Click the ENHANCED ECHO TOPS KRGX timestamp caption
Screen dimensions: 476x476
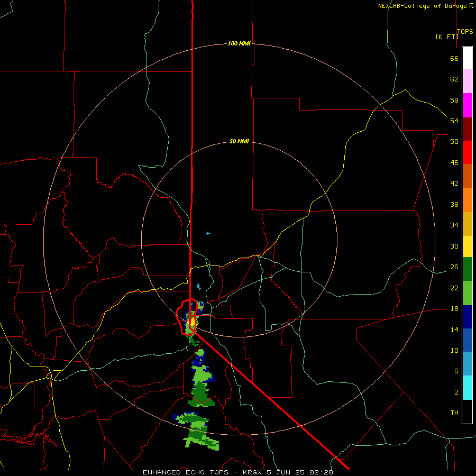238,472
